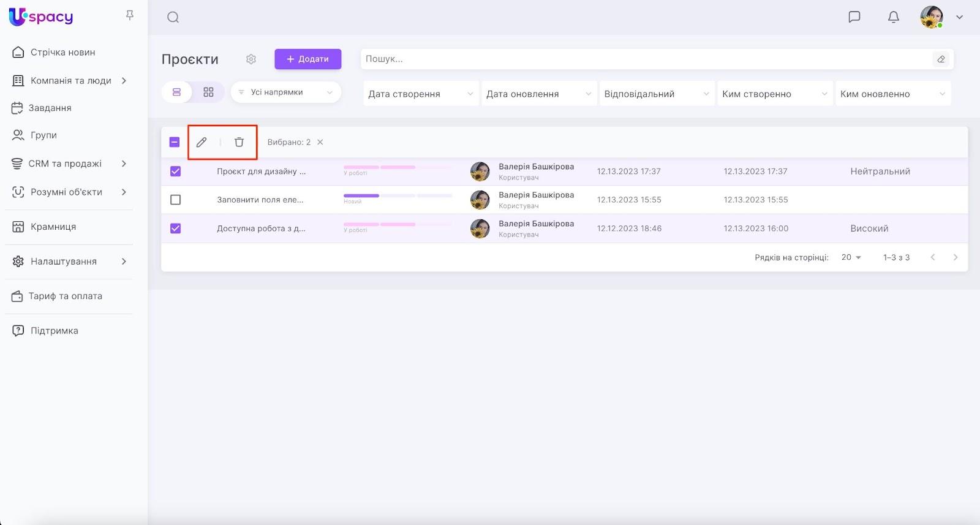Open Завдання in the sidebar
The height and width of the screenshot is (525, 980).
(x=50, y=108)
